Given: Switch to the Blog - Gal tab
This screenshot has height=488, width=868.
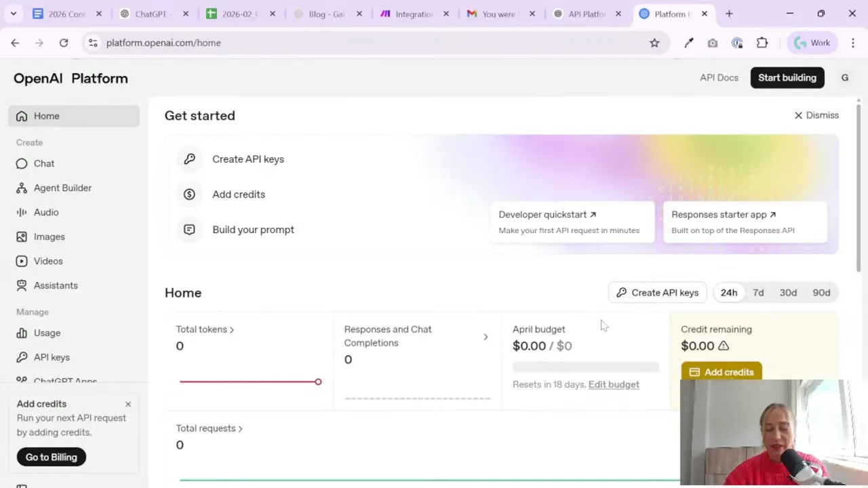Looking at the screenshot, I should [328, 14].
